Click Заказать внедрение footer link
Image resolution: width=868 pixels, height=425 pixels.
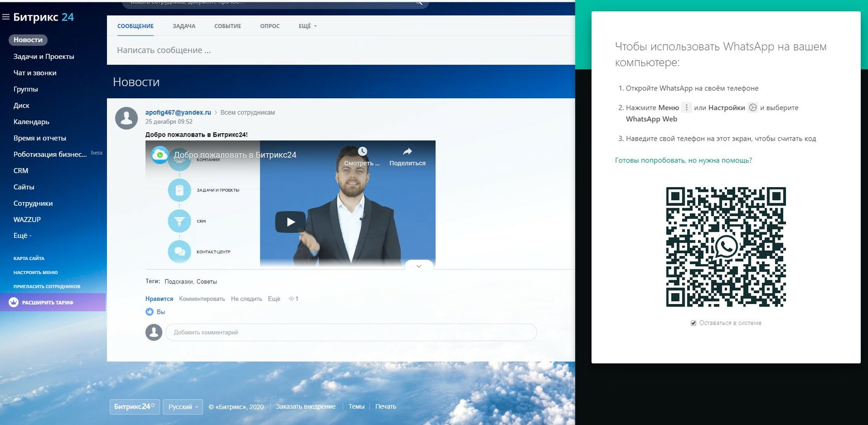pyautogui.click(x=305, y=406)
